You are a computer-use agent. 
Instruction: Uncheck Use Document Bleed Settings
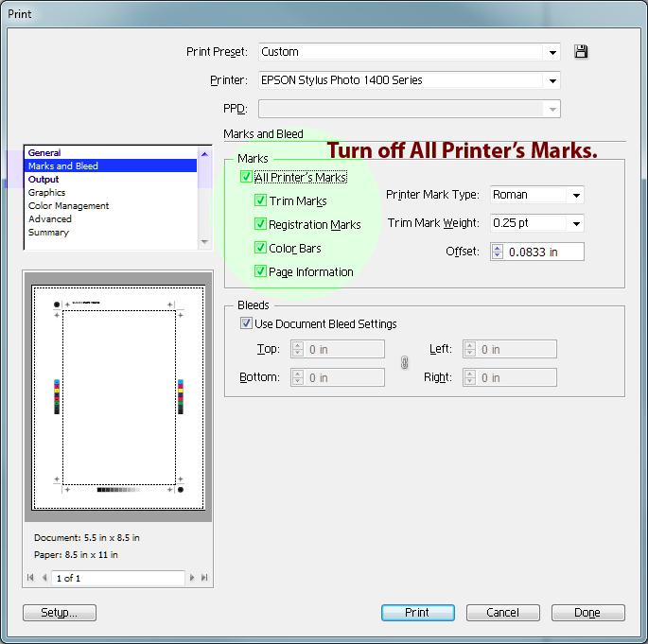[x=246, y=323]
